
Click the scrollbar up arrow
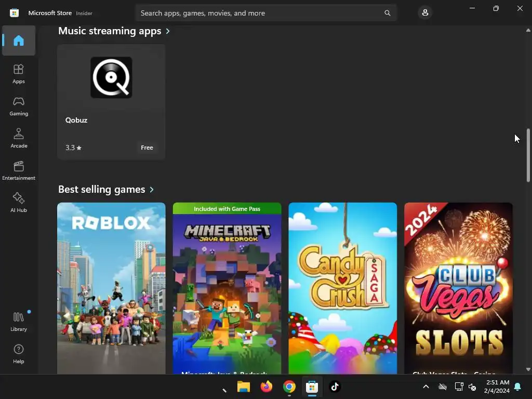tap(528, 31)
